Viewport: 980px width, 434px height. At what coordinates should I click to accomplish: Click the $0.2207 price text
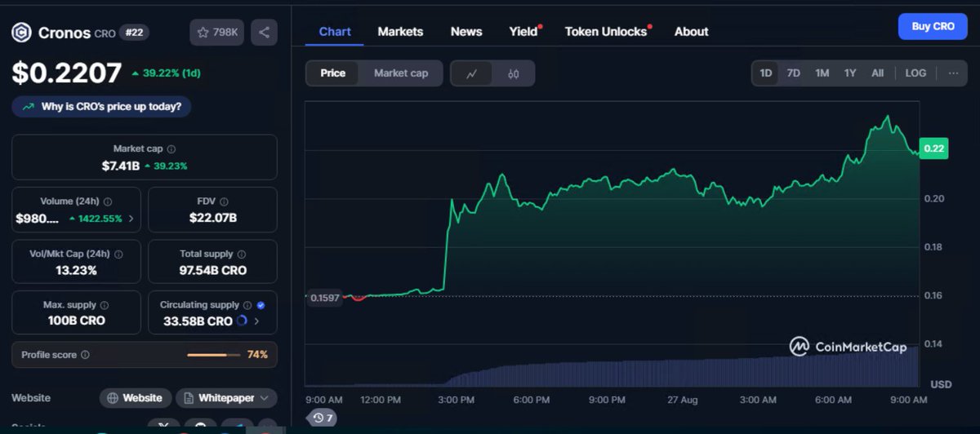tap(67, 73)
